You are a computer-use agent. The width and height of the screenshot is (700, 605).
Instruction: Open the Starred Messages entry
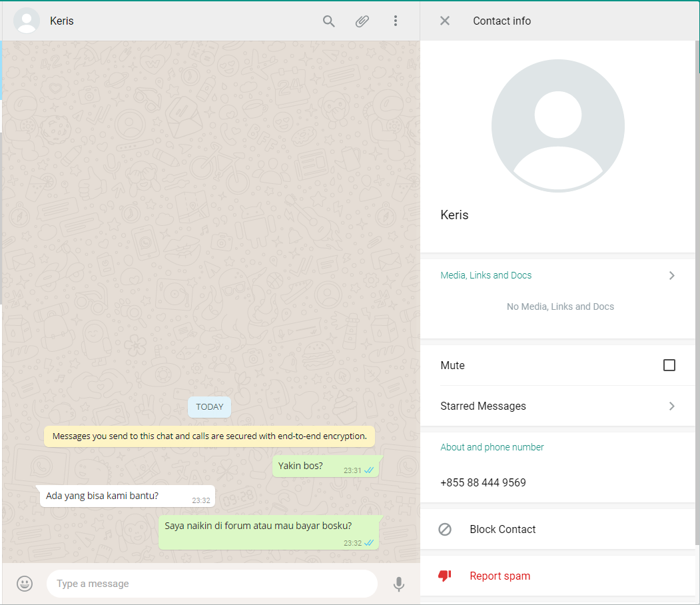[484, 406]
